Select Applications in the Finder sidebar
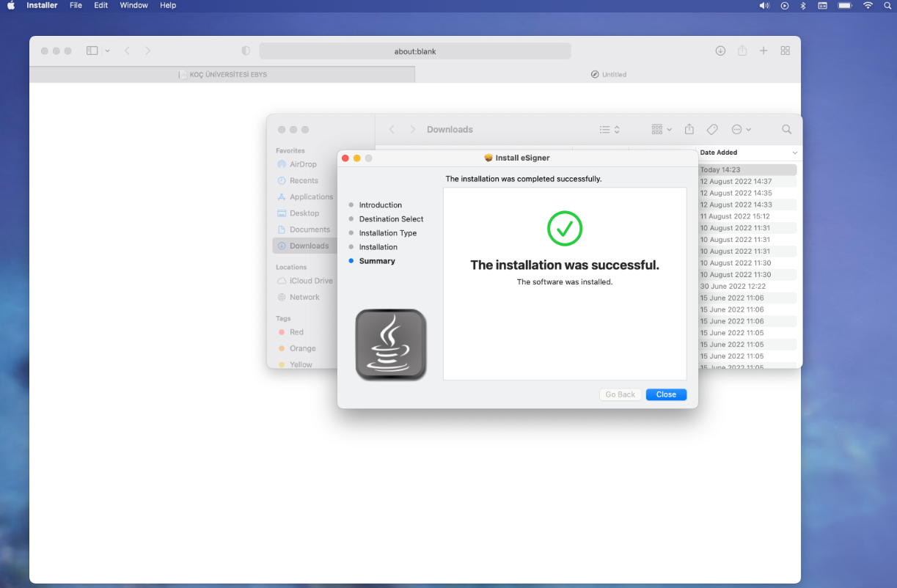 point(308,196)
